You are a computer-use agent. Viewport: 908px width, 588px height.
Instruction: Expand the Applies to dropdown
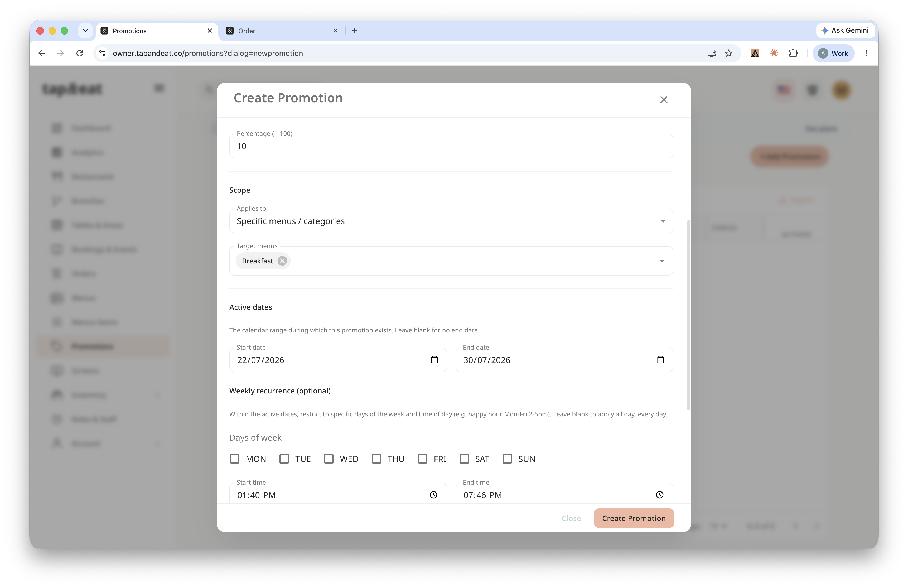451,221
